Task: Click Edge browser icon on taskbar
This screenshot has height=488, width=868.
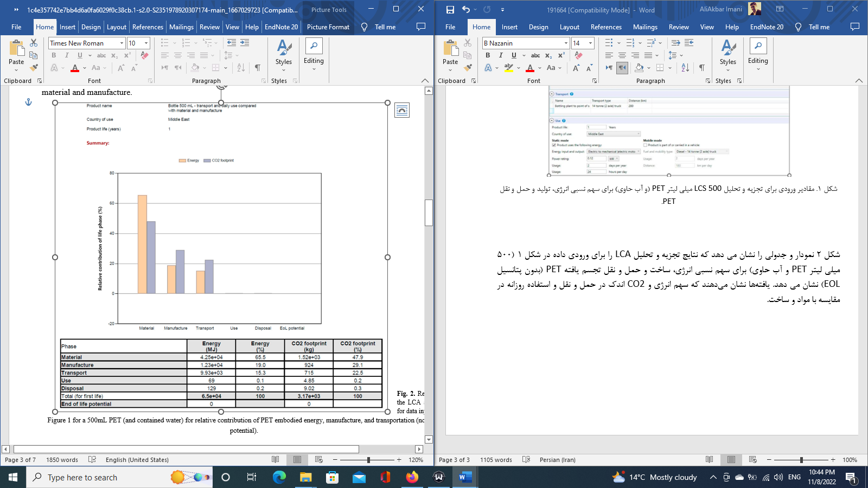Action: 279,477
